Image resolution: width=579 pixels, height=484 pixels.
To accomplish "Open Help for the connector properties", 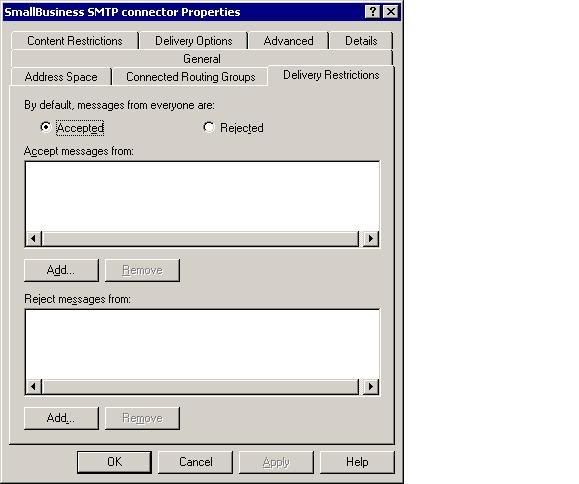I will coord(357,462).
